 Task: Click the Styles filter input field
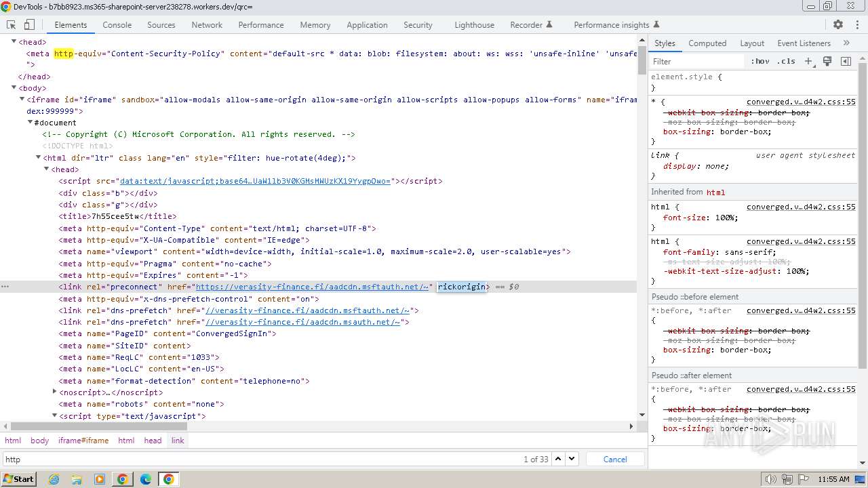click(x=697, y=61)
